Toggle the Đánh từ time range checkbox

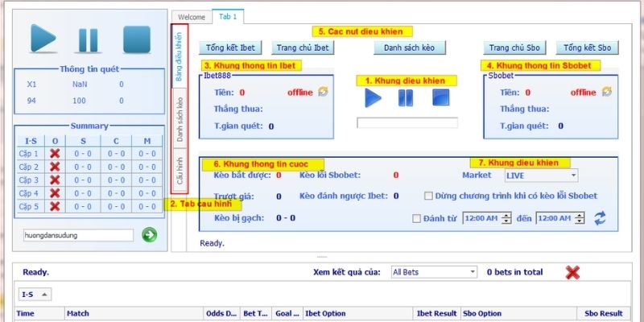point(416,218)
